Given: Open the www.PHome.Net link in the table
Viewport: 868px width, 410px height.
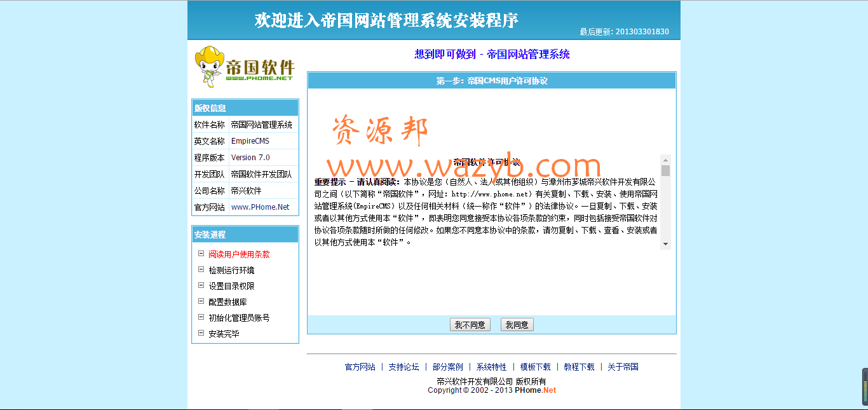Looking at the screenshot, I should (260, 207).
